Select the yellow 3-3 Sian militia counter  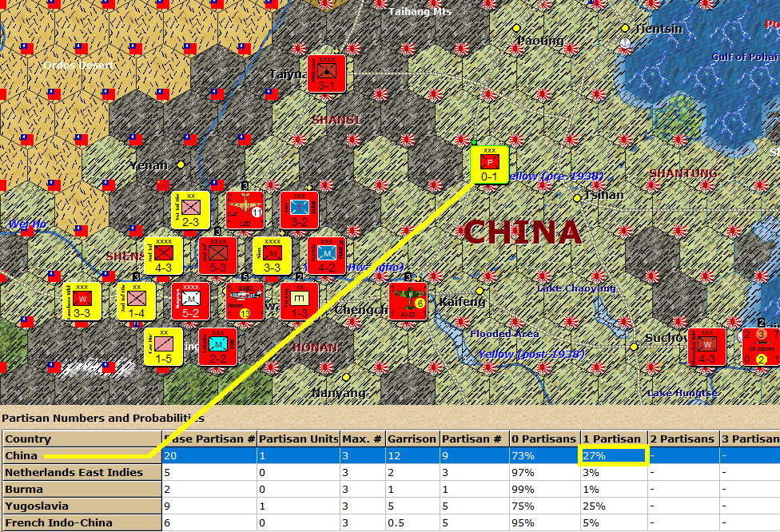tap(272, 256)
